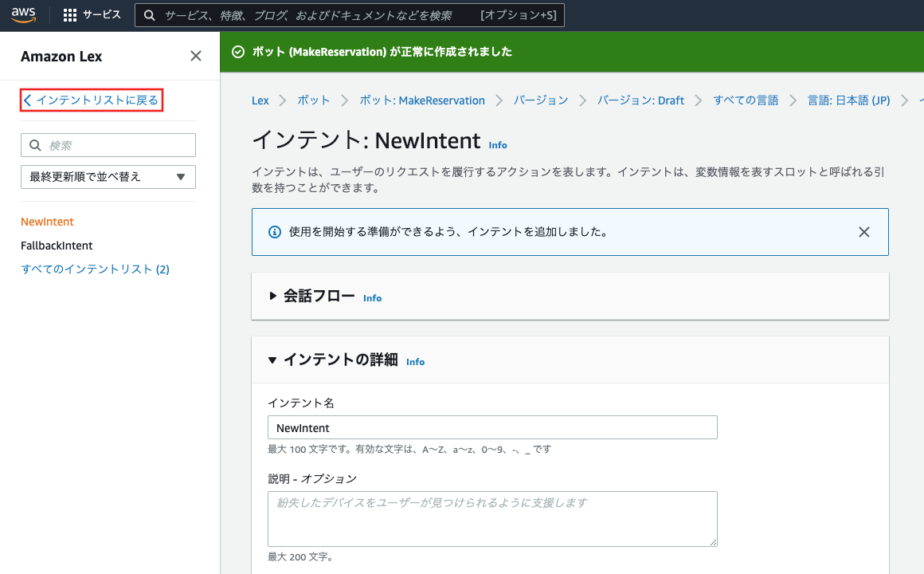Click the sidebar 検索 input field
The width and height of the screenshot is (924, 574).
pos(108,145)
